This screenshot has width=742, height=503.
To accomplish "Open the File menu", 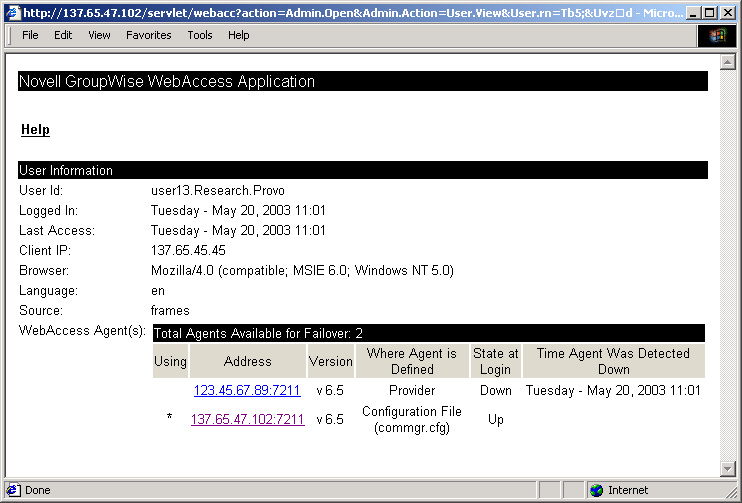I will coord(30,35).
